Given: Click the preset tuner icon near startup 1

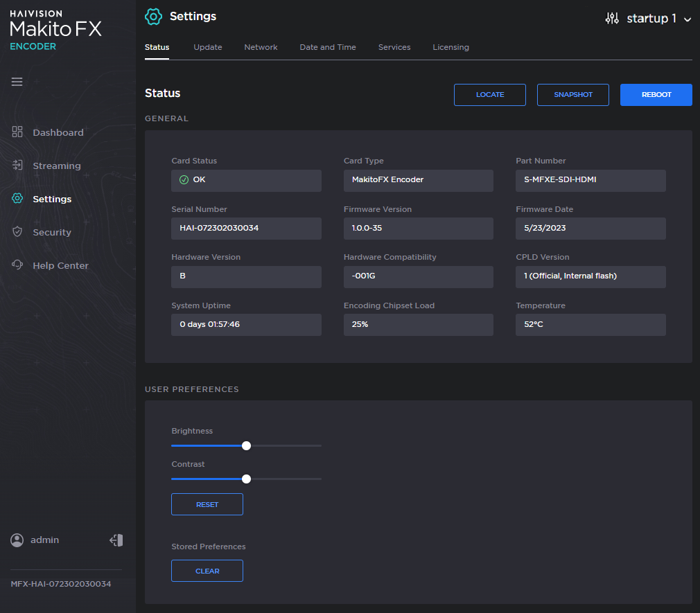Looking at the screenshot, I should click(612, 19).
